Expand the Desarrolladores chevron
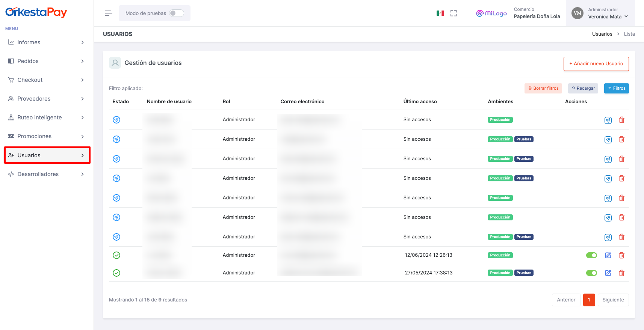 tap(82, 174)
